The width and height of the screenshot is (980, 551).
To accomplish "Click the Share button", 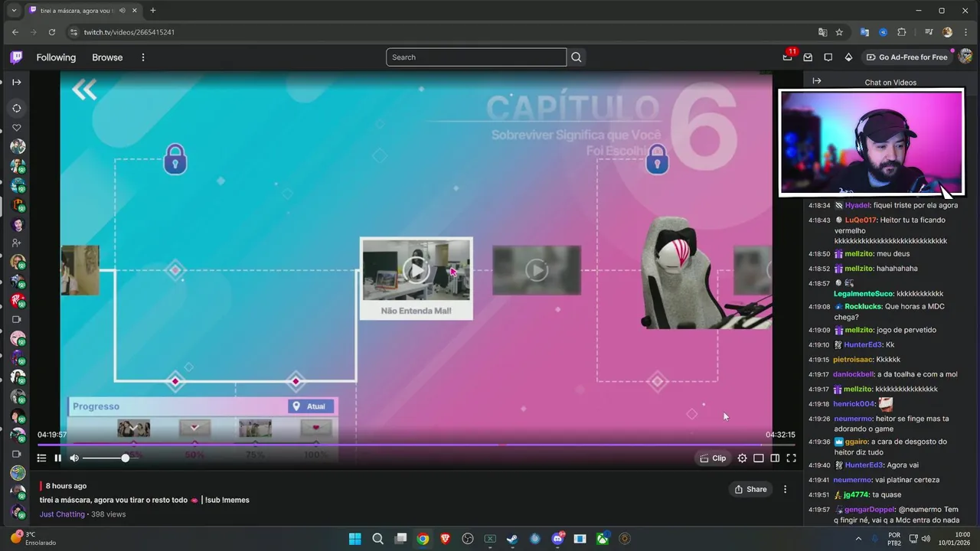I will coord(750,489).
